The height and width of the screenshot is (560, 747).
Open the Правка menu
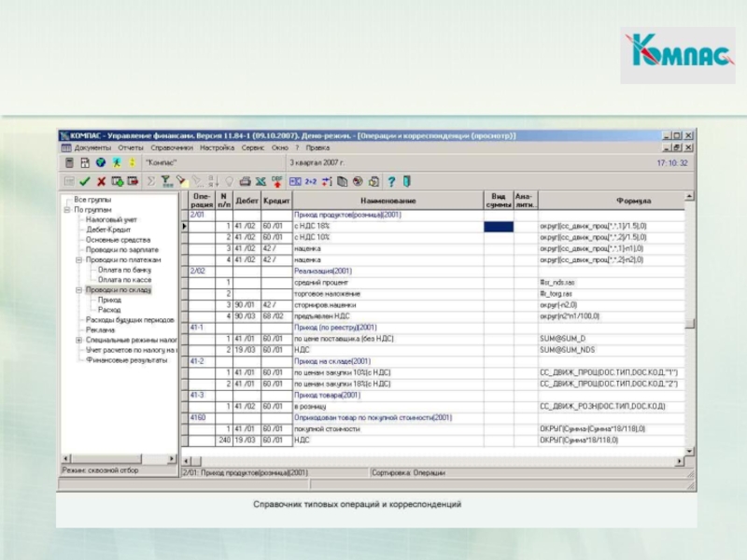click(x=317, y=148)
